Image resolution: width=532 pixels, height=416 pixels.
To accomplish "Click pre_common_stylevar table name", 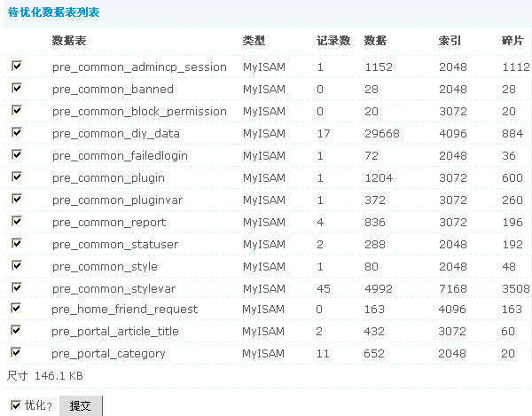I will click(114, 289).
